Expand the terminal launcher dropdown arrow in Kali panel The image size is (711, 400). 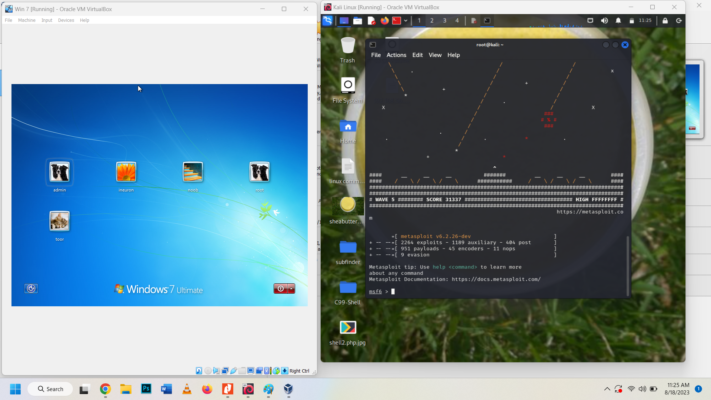[405, 20]
